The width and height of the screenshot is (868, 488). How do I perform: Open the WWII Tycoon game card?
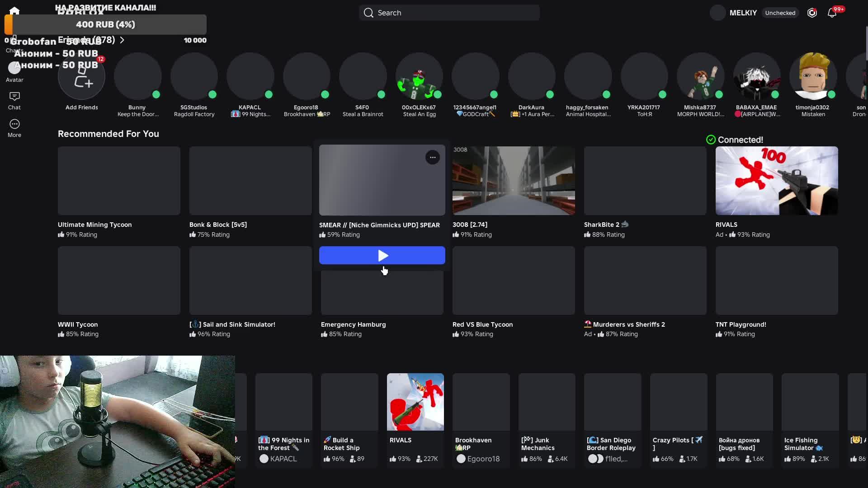point(119,292)
